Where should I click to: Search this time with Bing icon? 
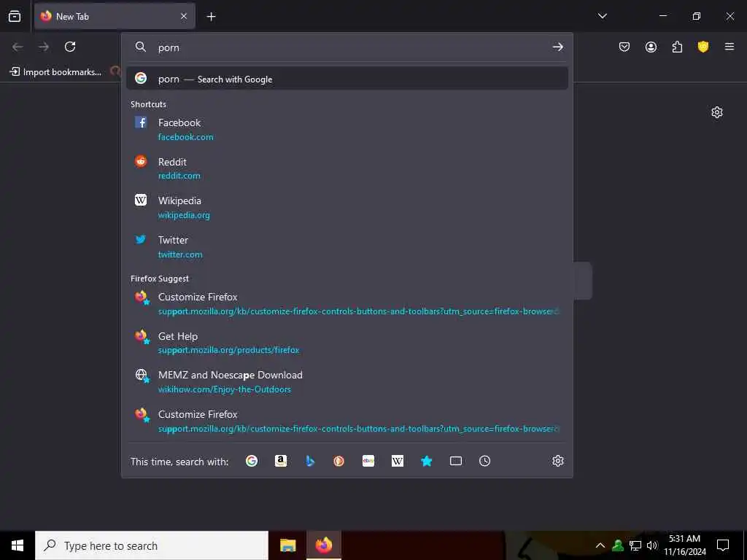point(310,461)
